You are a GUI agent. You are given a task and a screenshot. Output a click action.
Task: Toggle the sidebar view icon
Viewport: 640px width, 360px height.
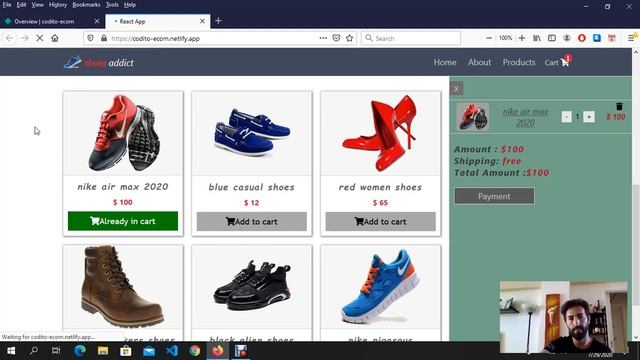tap(552, 38)
